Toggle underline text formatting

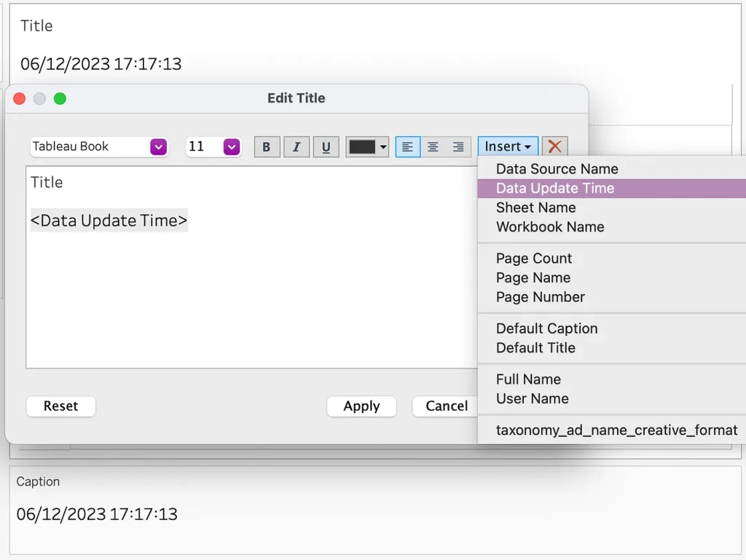click(326, 147)
